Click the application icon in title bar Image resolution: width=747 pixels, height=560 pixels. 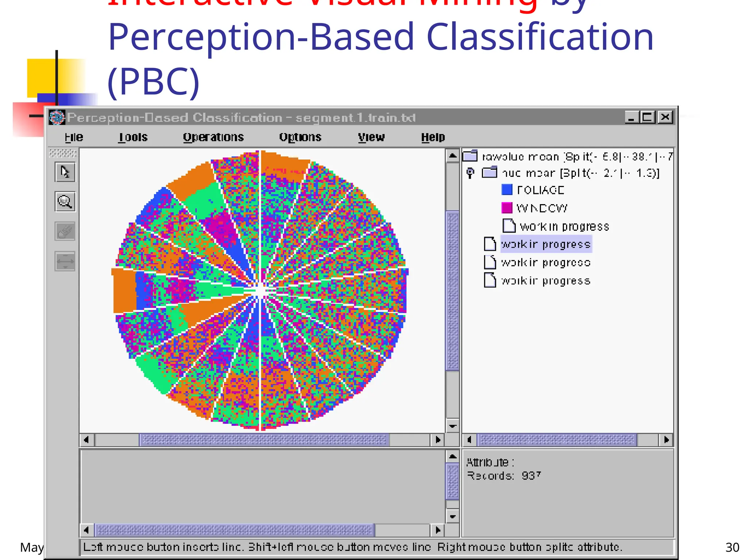coord(57,117)
